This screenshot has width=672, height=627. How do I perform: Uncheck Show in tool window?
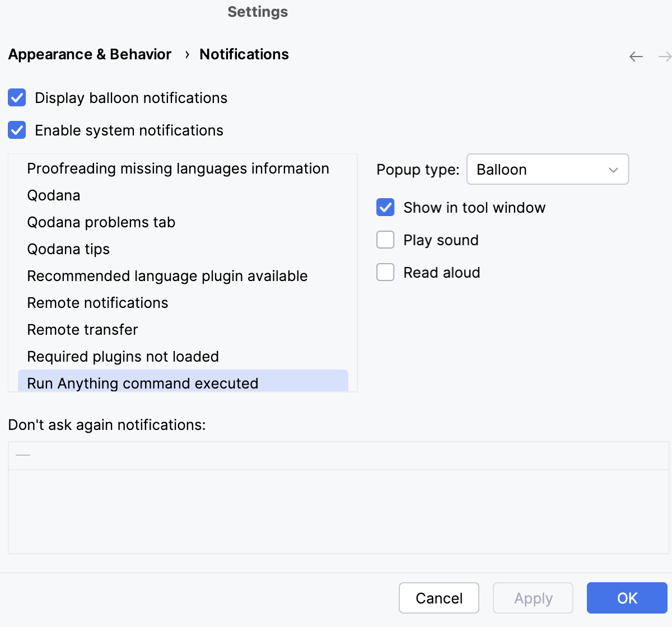[x=385, y=207]
